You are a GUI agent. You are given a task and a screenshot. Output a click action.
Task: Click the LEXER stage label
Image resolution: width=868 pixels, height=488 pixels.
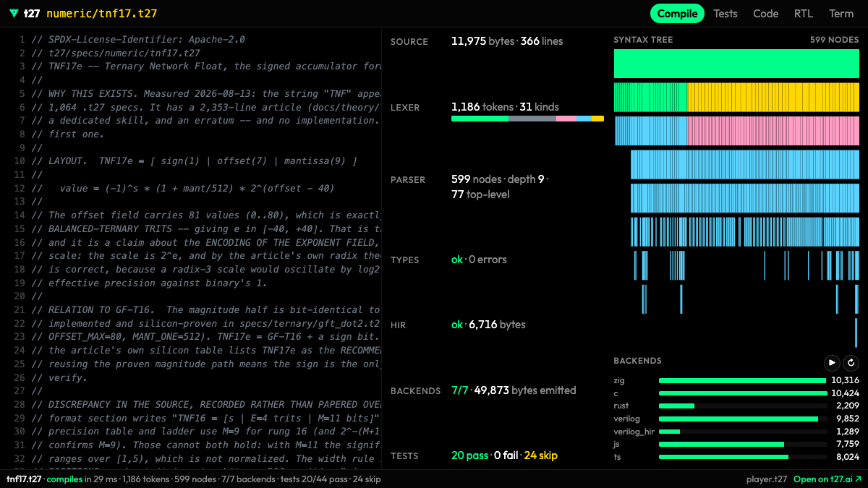(x=406, y=108)
